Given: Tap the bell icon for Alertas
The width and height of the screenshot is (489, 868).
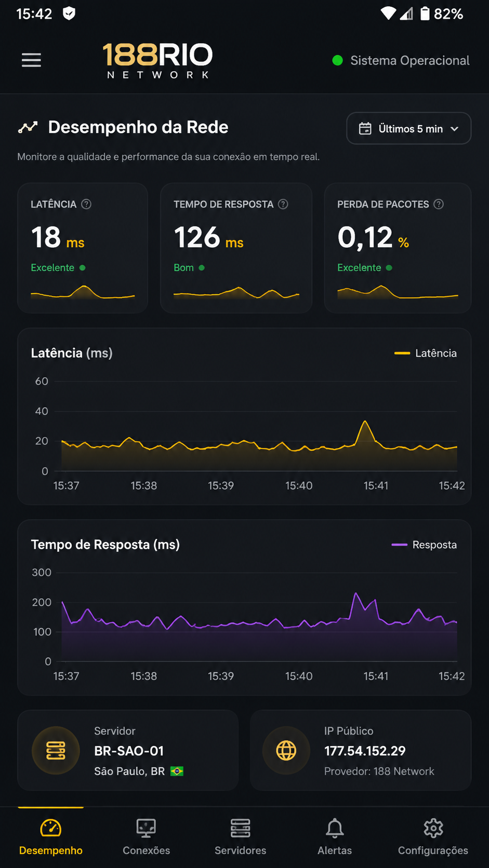Looking at the screenshot, I should coord(335,828).
